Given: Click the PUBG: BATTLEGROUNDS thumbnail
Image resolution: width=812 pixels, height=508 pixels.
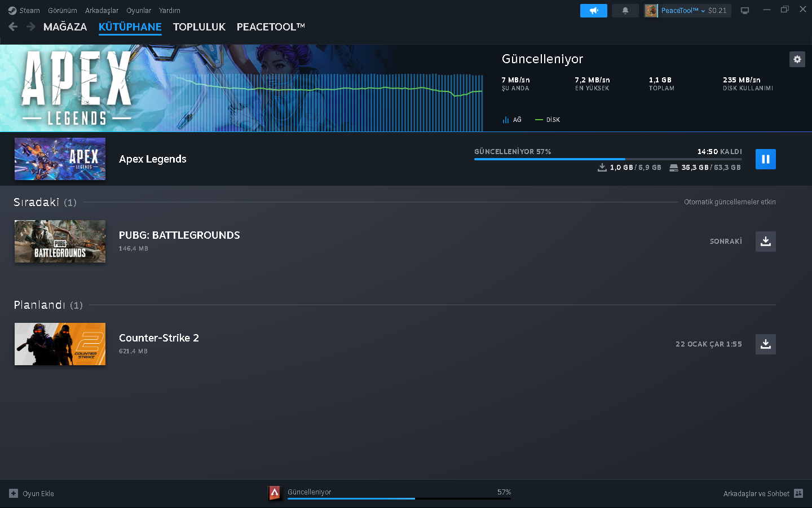Looking at the screenshot, I should coord(60,242).
